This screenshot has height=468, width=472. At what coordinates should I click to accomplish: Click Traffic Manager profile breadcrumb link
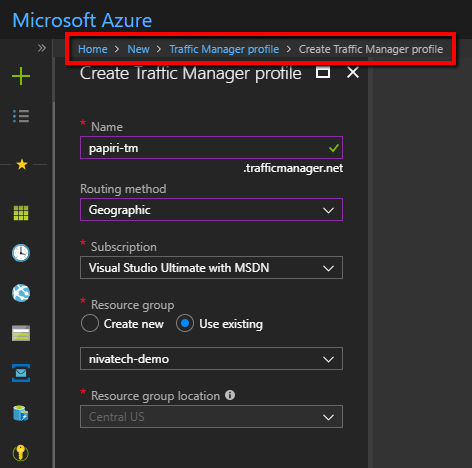tap(224, 49)
